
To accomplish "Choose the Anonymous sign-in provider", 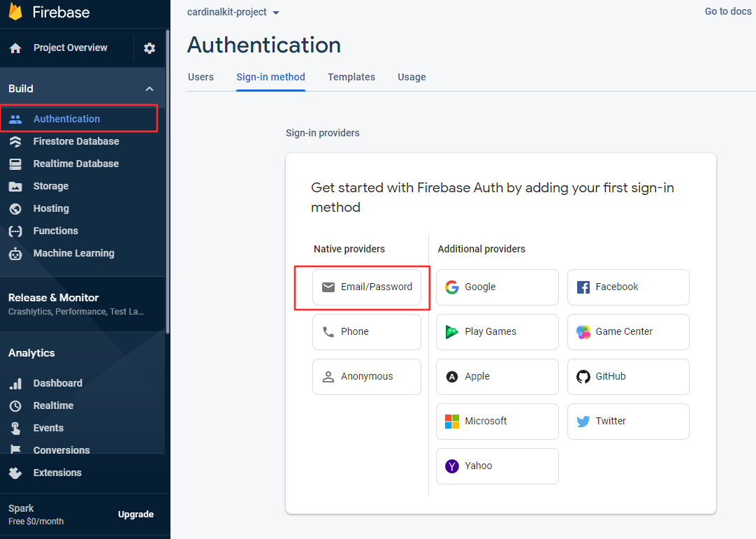I will pyautogui.click(x=366, y=376).
